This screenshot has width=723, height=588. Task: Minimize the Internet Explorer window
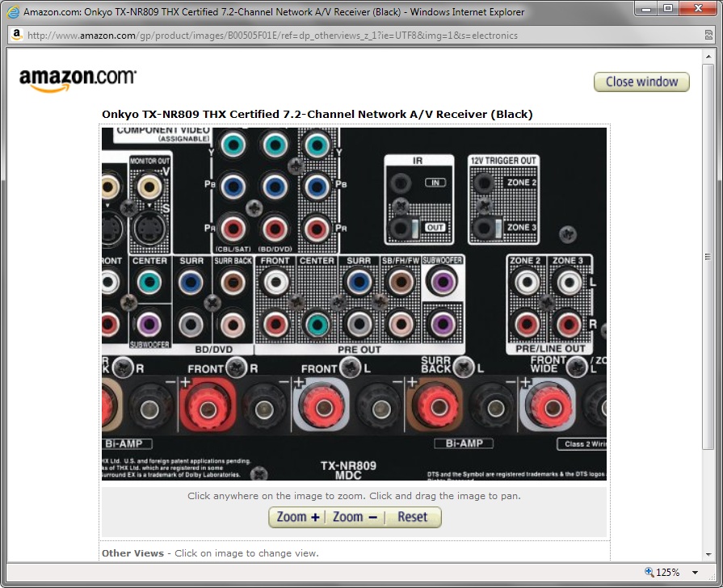point(646,9)
